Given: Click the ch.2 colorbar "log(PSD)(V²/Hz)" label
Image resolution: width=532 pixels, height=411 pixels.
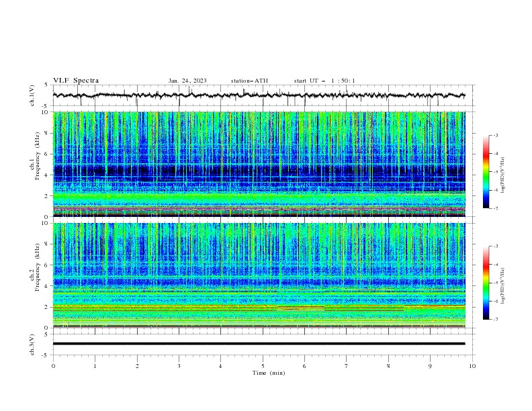Looking at the screenshot, I should [x=502, y=286].
